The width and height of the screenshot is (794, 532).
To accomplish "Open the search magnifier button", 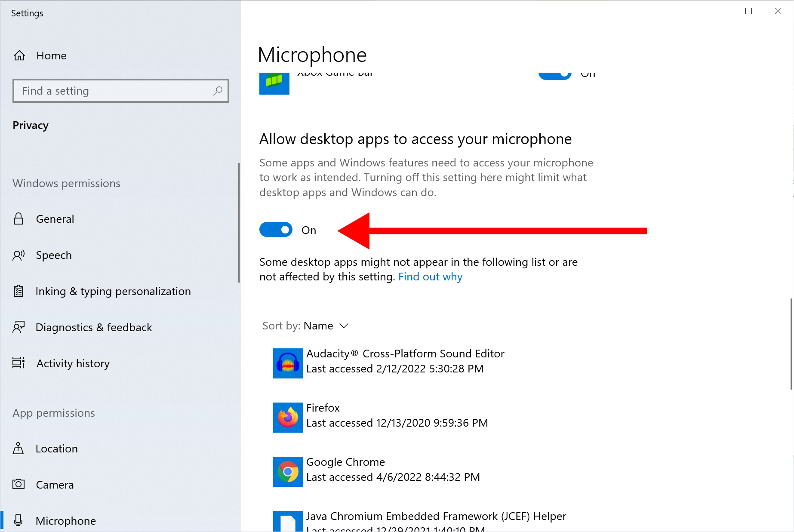I will [218, 91].
